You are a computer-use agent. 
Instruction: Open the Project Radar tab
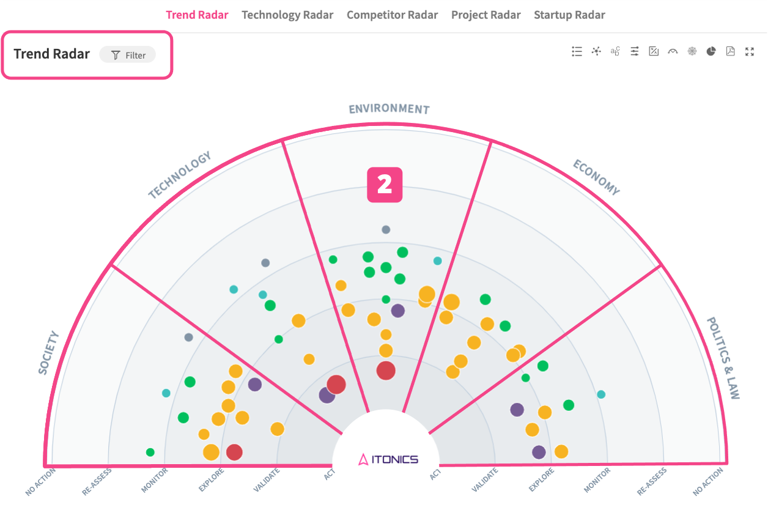pyautogui.click(x=486, y=15)
